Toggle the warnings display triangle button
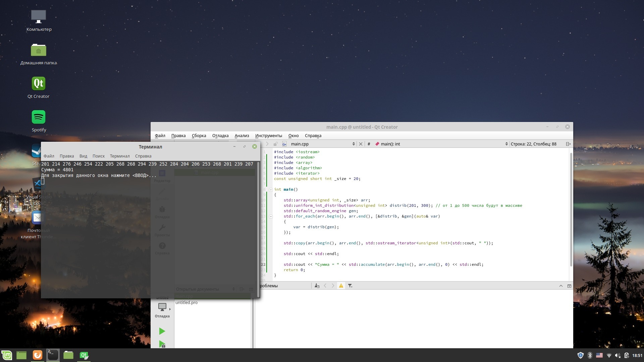Image resolution: width=644 pixels, height=362 pixels. (341, 286)
